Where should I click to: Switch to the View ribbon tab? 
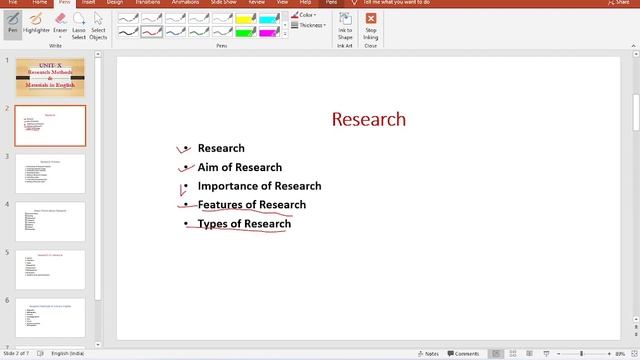[282, 2]
